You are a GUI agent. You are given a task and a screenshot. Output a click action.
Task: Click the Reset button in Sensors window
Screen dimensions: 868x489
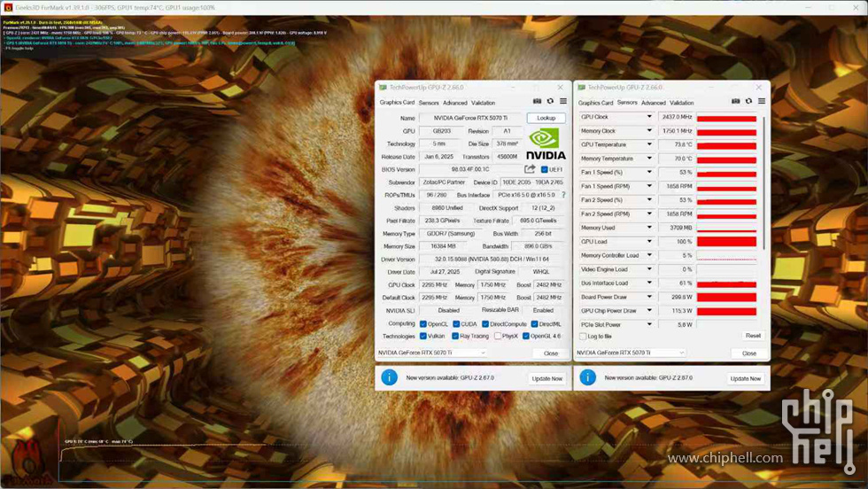(753, 336)
